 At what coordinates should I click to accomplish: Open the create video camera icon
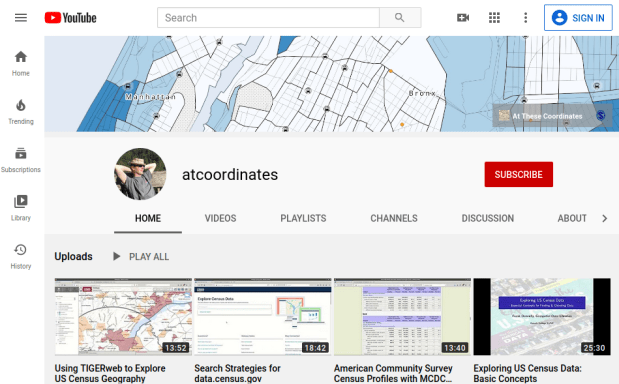(x=463, y=18)
